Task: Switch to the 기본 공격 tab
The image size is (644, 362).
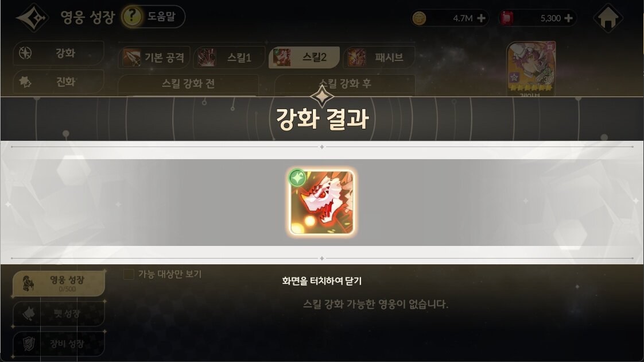Action: [154, 57]
